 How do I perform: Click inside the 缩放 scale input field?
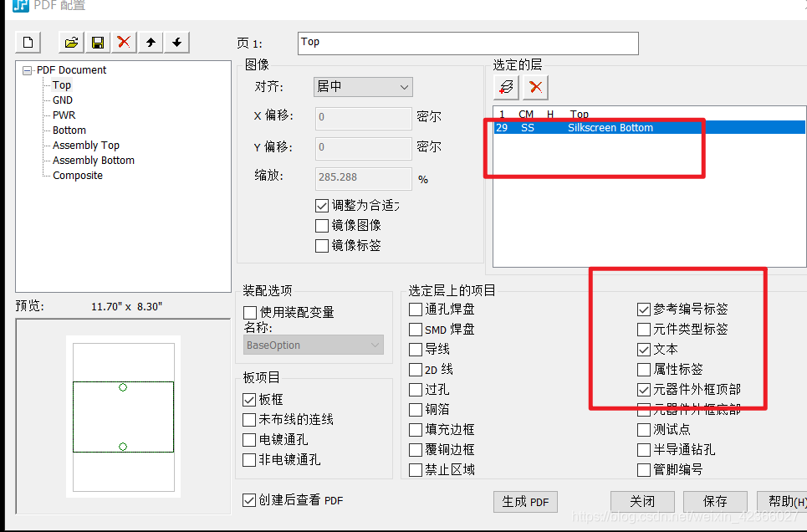click(x=363, y=178)
